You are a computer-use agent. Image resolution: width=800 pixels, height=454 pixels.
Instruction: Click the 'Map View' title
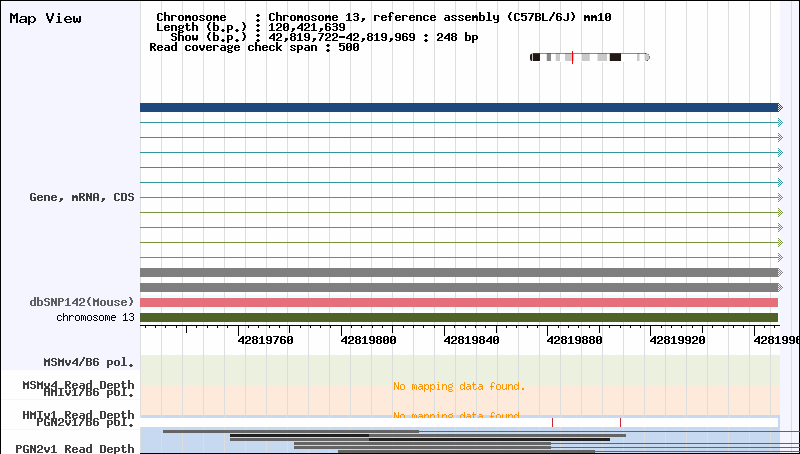pyautogui.click(x=45, y=18)
